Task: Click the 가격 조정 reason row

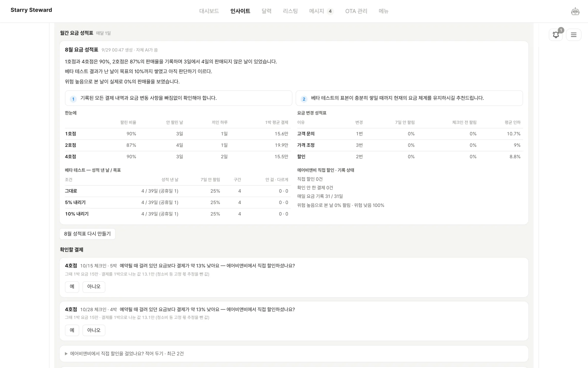Action: (x=410, y=145)
